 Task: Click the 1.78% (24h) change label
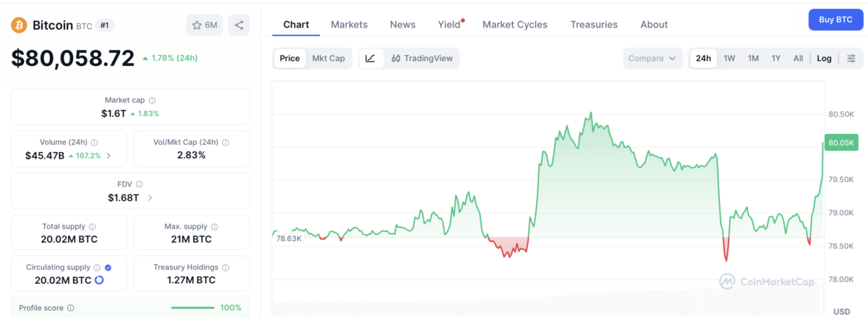(171, 58)
